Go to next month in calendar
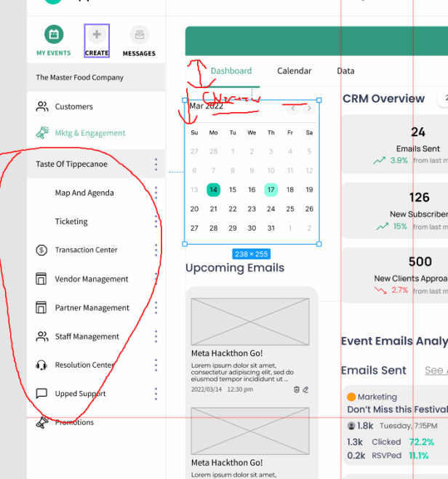Viewport: 448px width, 479px height. [309, 108]
